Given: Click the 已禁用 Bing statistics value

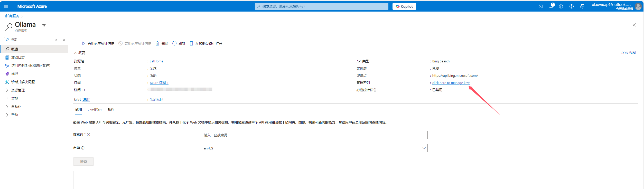Looking at the screenshot, I should point(437,90).
